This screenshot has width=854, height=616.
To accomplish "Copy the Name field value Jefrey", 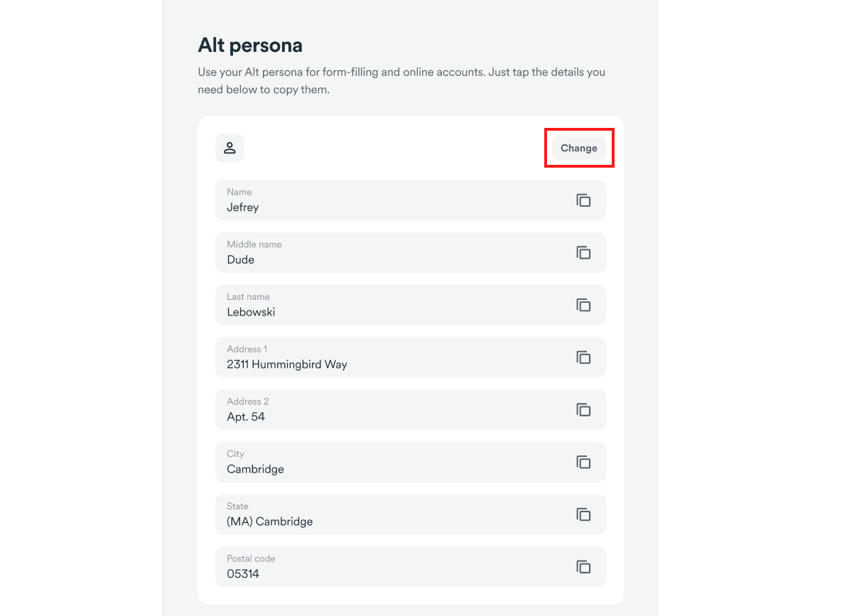I will click(x=583, y=200).
